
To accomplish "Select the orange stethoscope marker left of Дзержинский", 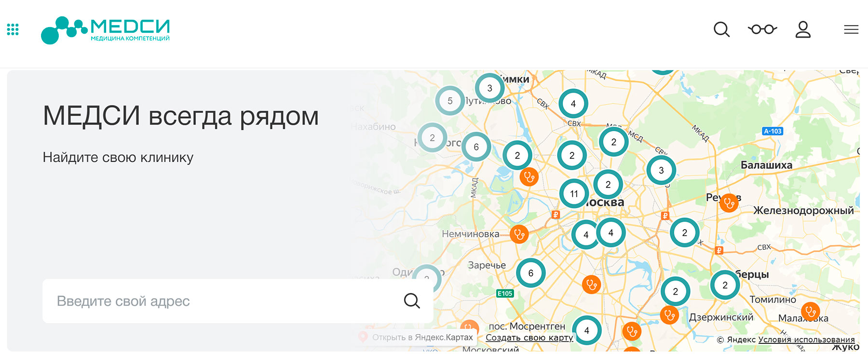I will pos(669,315).
